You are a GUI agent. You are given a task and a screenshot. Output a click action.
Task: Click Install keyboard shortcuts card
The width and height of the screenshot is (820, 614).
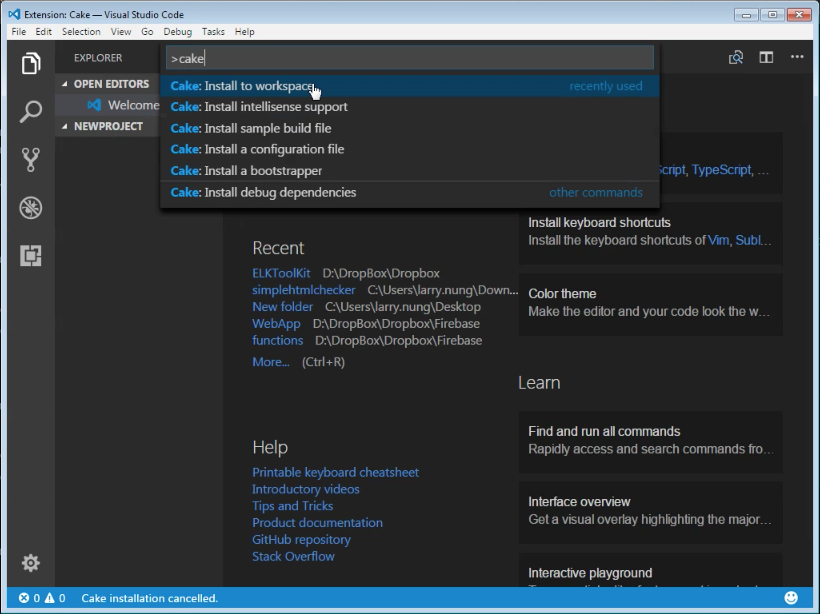pyautogui.click(x=651, y=232)
